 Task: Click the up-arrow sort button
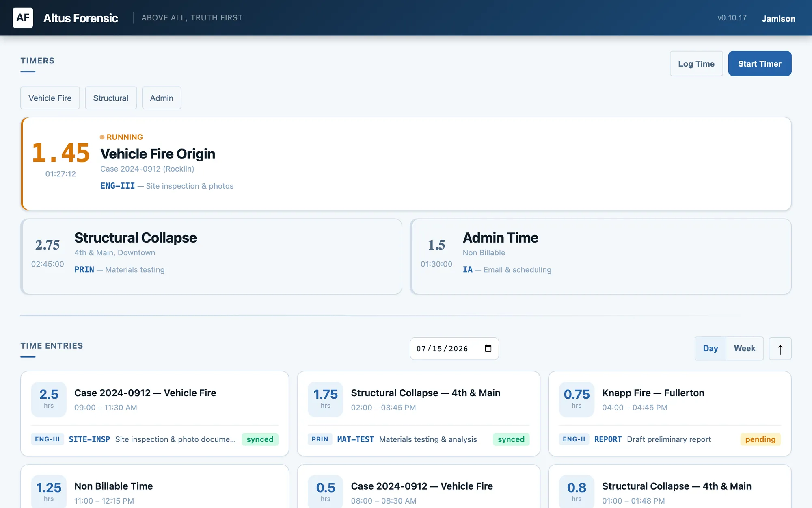pyautogui.click(x=780, y=349)
